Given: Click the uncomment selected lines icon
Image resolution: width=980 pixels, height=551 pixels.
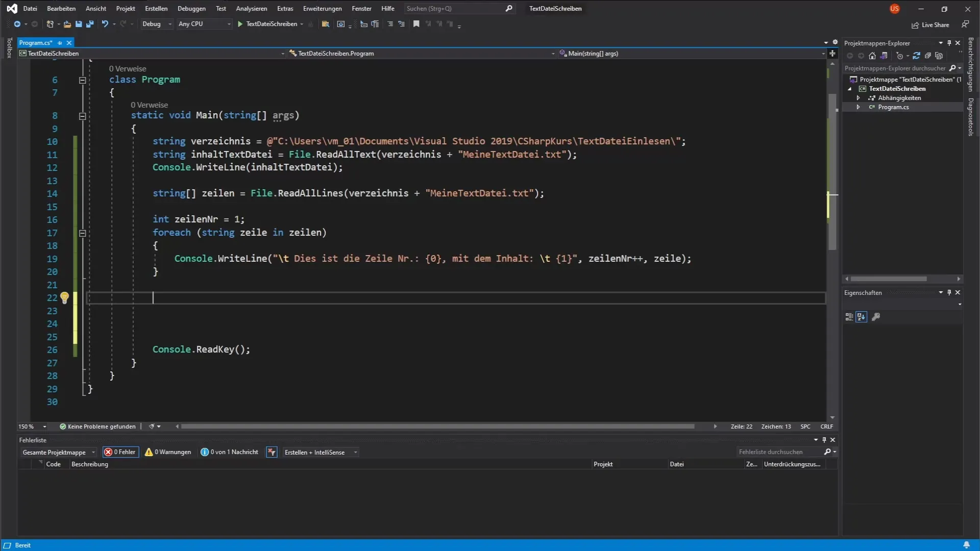Looking at the screenshot, I should pos(402,24).
